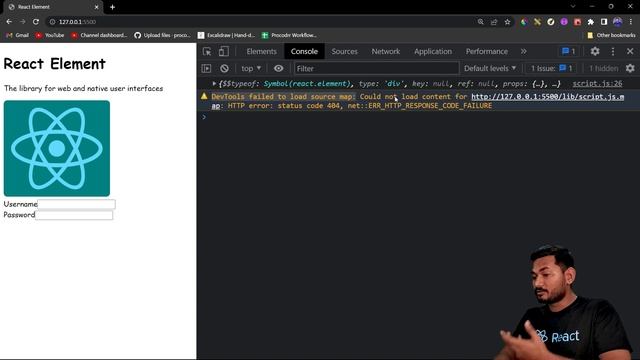640x360 pixels.
Task: Click the colorful extension icon beside the star
Action: click(524, 22)
